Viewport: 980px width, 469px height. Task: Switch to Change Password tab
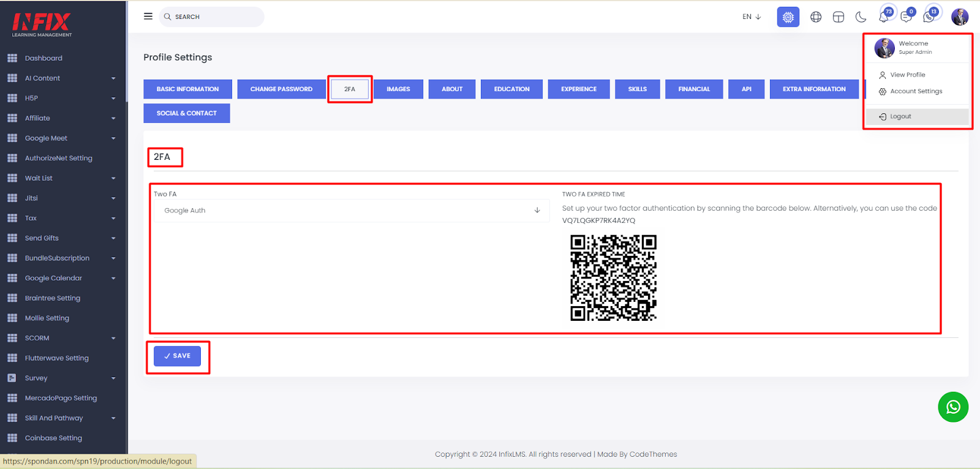click(x=281, y=89)
